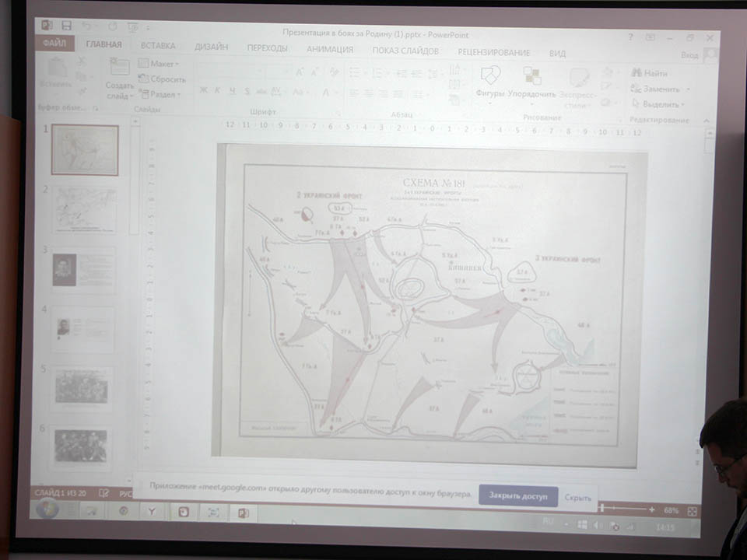
Task: Click fit slide to window icon
Action: point(692,511)
